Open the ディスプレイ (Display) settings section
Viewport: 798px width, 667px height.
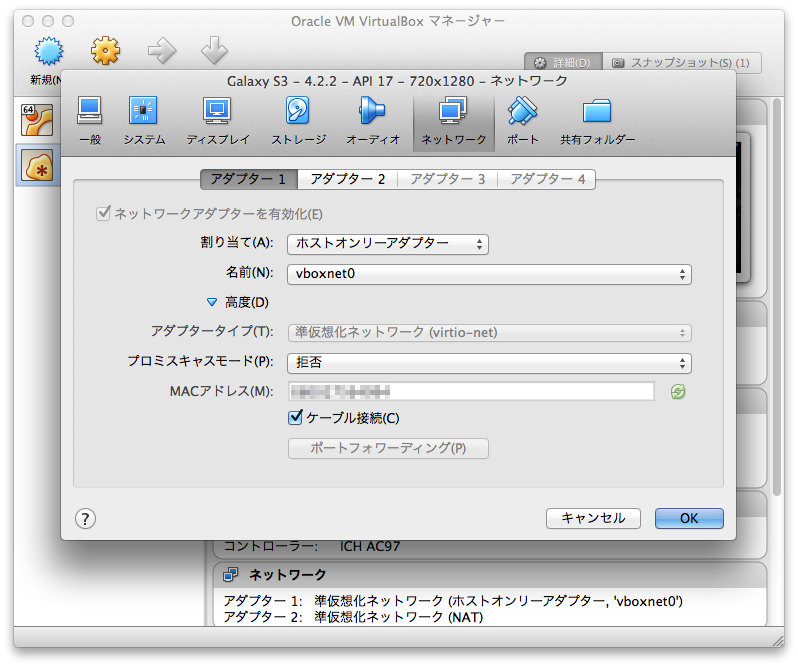[217, 121]
